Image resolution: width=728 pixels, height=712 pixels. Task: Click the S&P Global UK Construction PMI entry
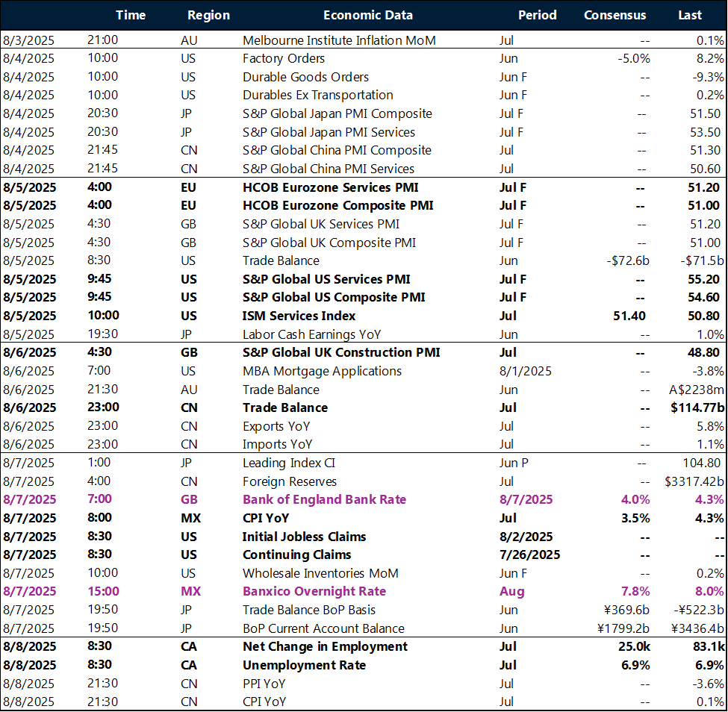pyautogui.click(x=341, y=352)
